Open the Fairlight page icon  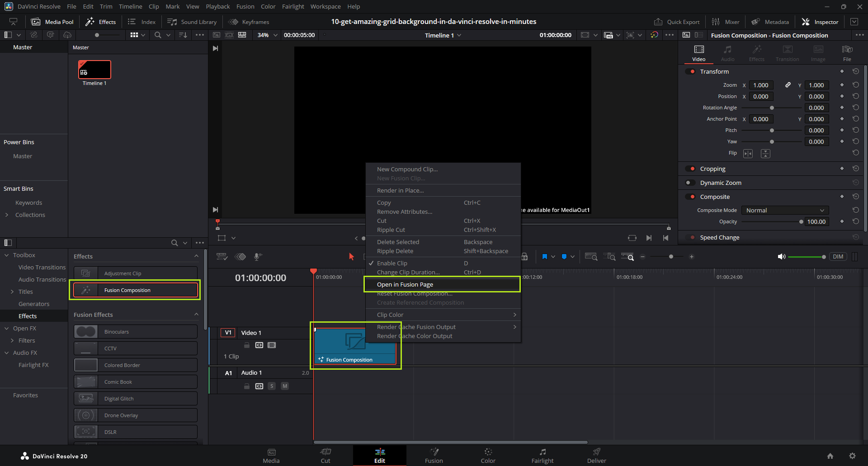(x=542, y=452)
